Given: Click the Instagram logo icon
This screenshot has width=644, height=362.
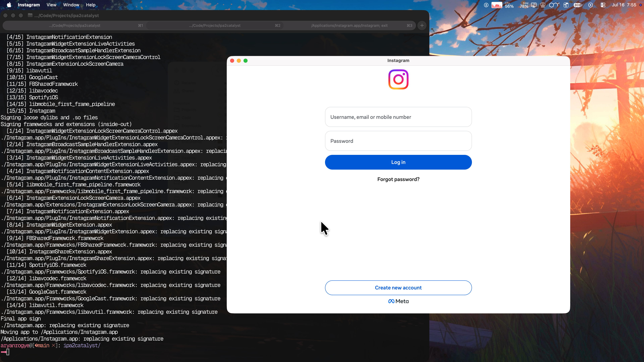Looking at the screenshot, I should click(398, 79).
